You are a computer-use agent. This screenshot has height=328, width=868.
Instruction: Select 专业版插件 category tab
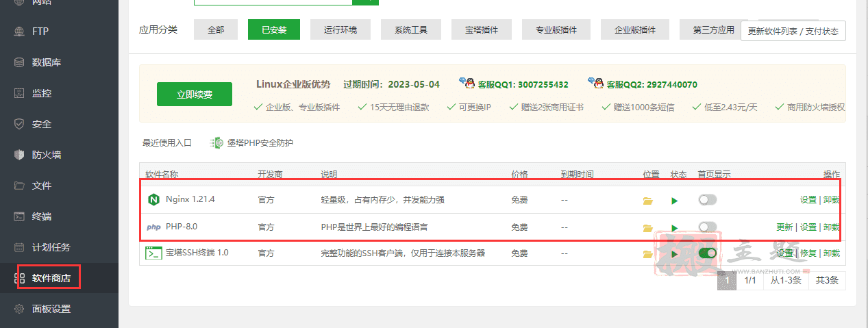click(x=556, y=29)
